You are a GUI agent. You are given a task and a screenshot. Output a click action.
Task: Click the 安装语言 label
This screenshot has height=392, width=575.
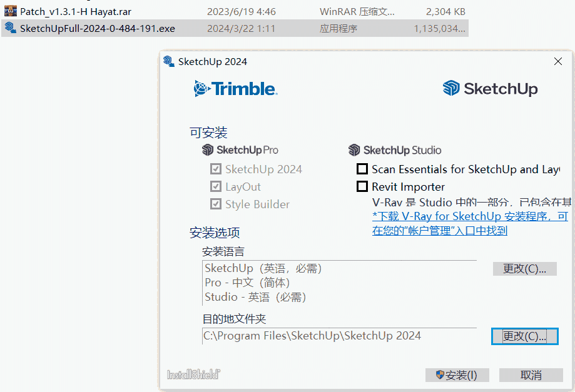point(223,251)
